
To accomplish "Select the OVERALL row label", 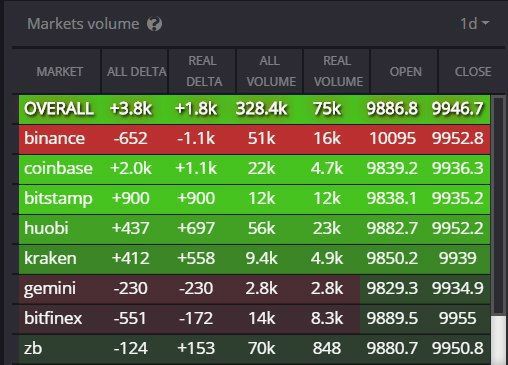I will click(x=59, y=109).
